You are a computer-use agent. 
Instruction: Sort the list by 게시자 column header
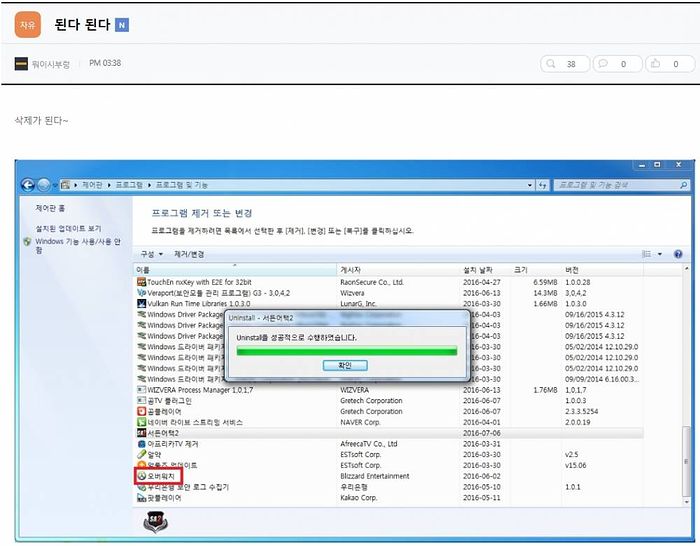351,270
